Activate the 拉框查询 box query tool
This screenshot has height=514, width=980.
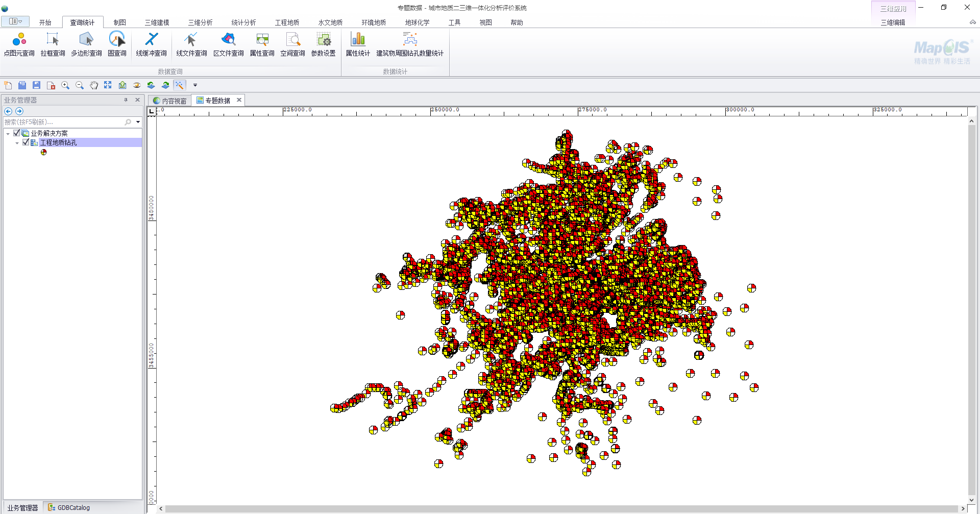coord(53,44)
